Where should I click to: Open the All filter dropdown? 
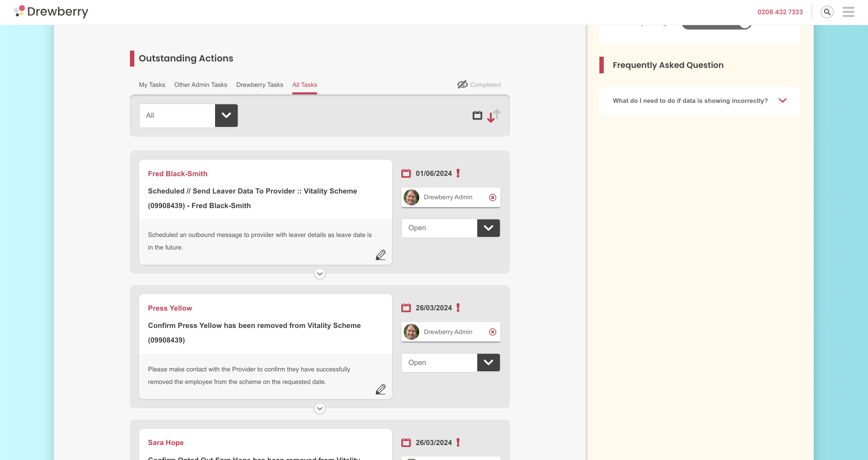pos(189,115)
